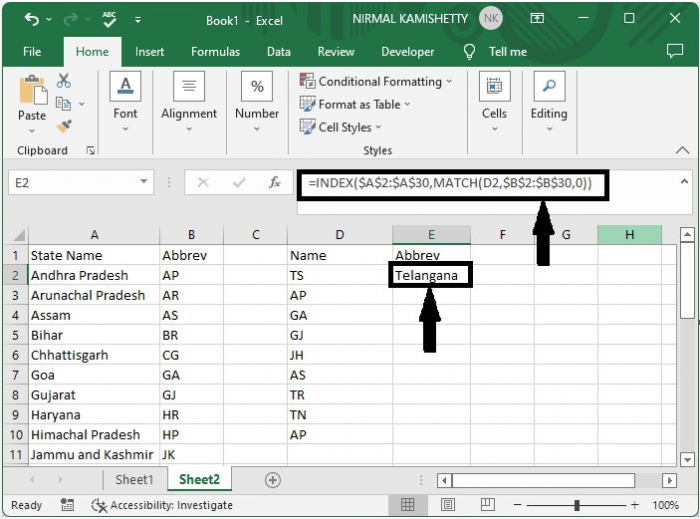Select the Format Painter brush icon
Image resolution: width=700 pixels, height=519 pixels.
(64, 126)
